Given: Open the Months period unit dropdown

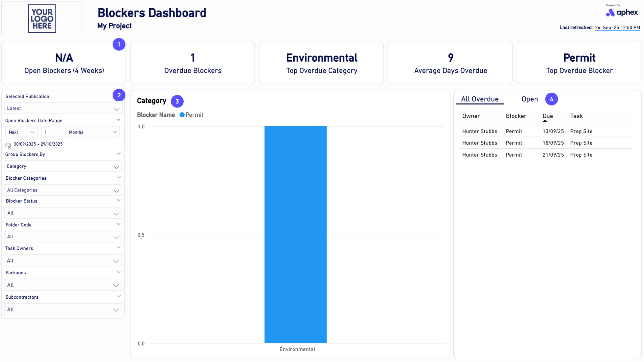Looking at the screenshot, I should pos(93,133).
